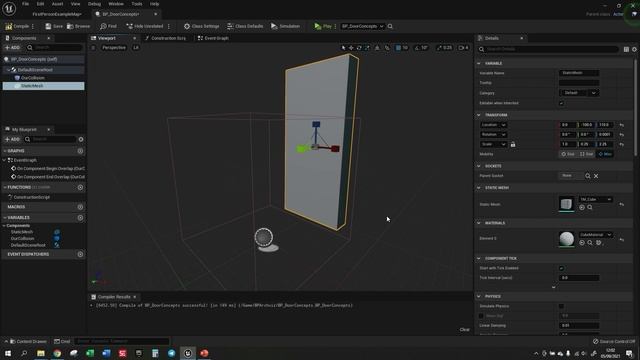Image resolution: width=640 pixels, height=360 pixels.
Task: Toggle surface snapping in viewport
Action: pos(387,48)
